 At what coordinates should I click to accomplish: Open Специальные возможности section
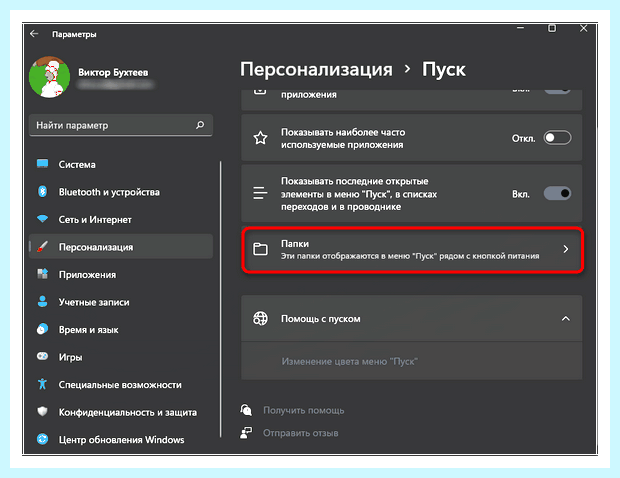121,385
